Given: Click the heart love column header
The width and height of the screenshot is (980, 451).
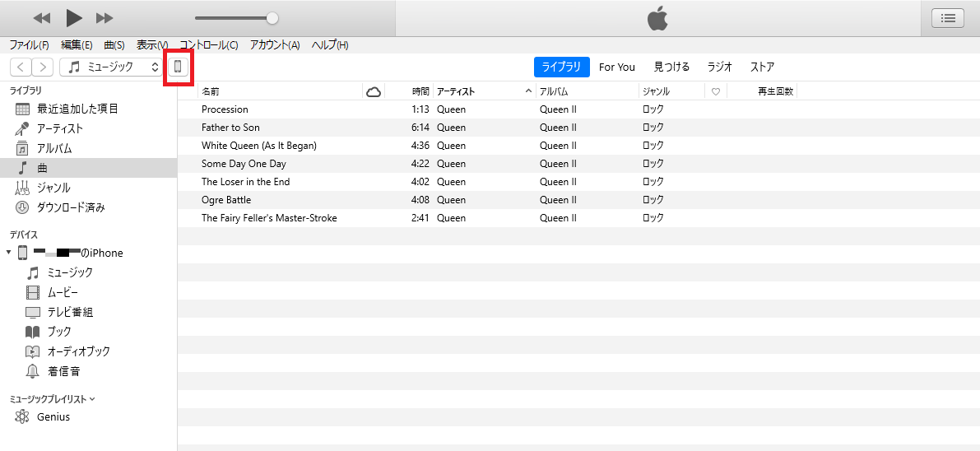Looking at the screenshot, I should pyautogui.click(x=716, y=92).
